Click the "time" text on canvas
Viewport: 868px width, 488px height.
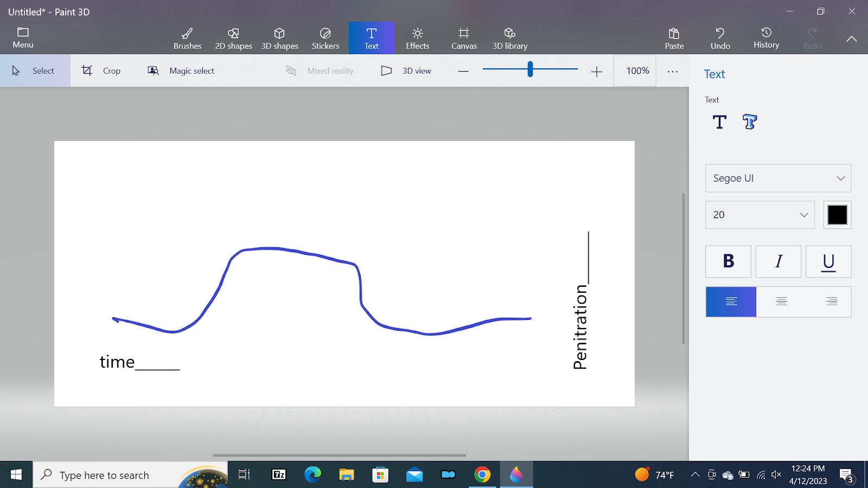pos(117,362)
